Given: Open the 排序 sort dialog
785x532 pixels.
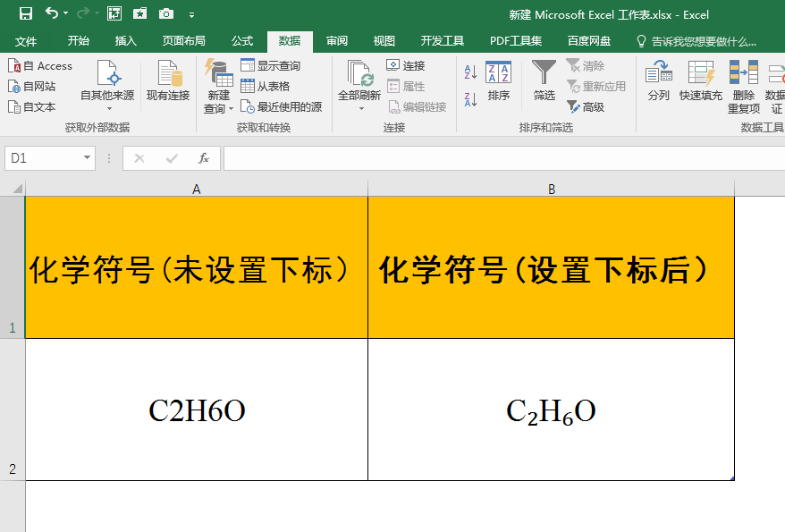Looking at the screenshot, I should 498,80.
